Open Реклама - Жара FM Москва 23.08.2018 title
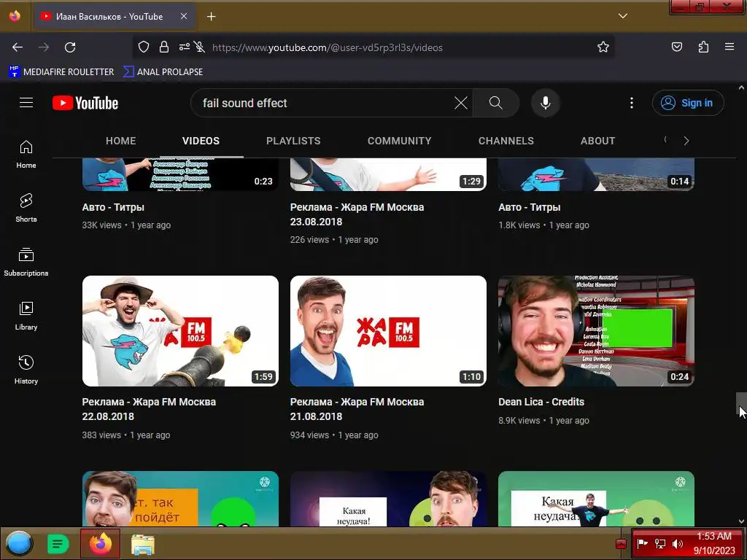The image size is (747, 560). pos(357,214)
